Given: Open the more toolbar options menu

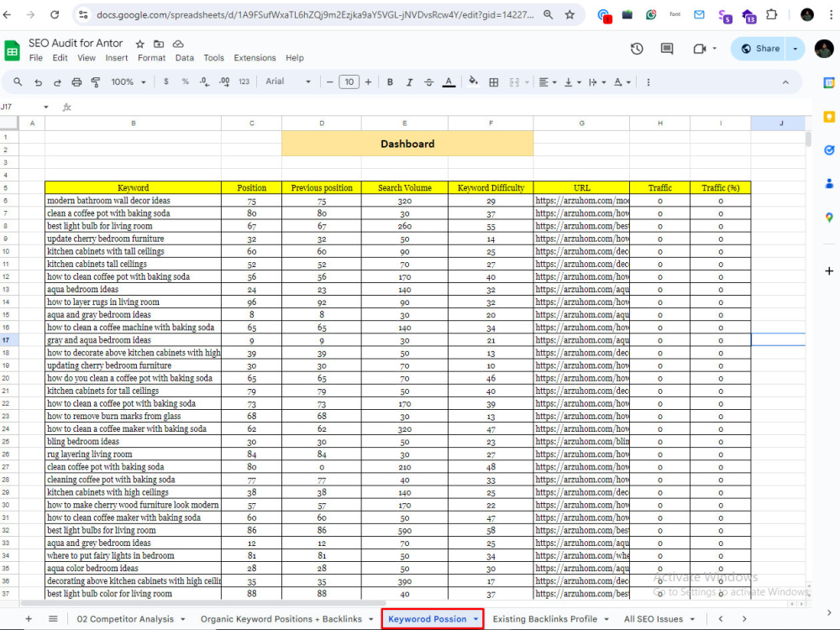Looking at the screenshot, I should tap(648, 82).
